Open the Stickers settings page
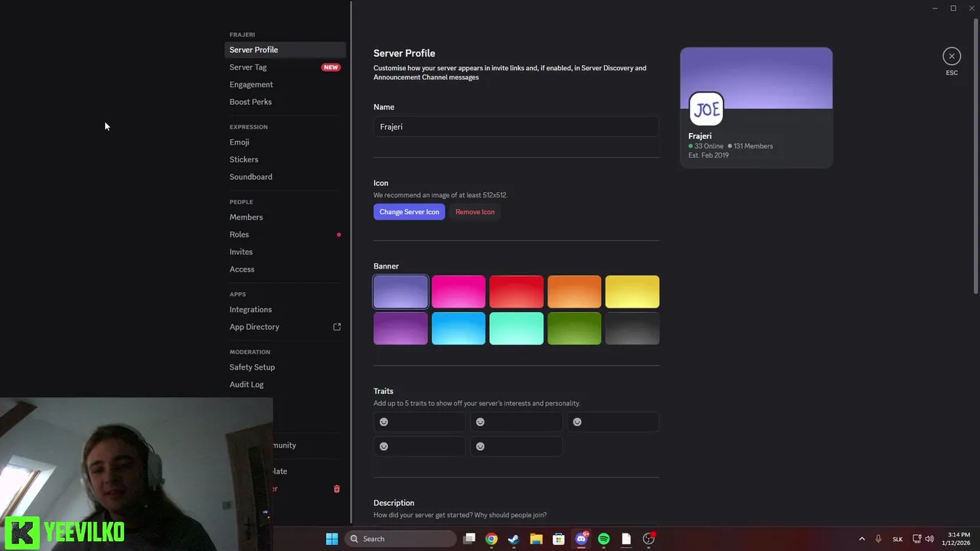This screenshot has width=980, height=551. click(286, 159)
